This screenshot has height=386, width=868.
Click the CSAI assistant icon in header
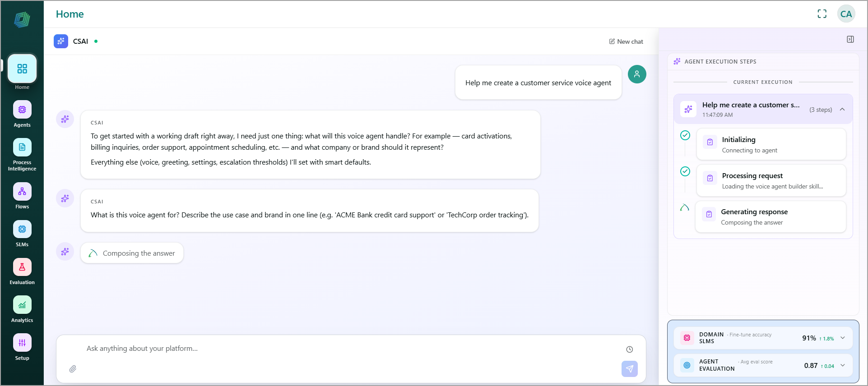[x=61, y=41]
